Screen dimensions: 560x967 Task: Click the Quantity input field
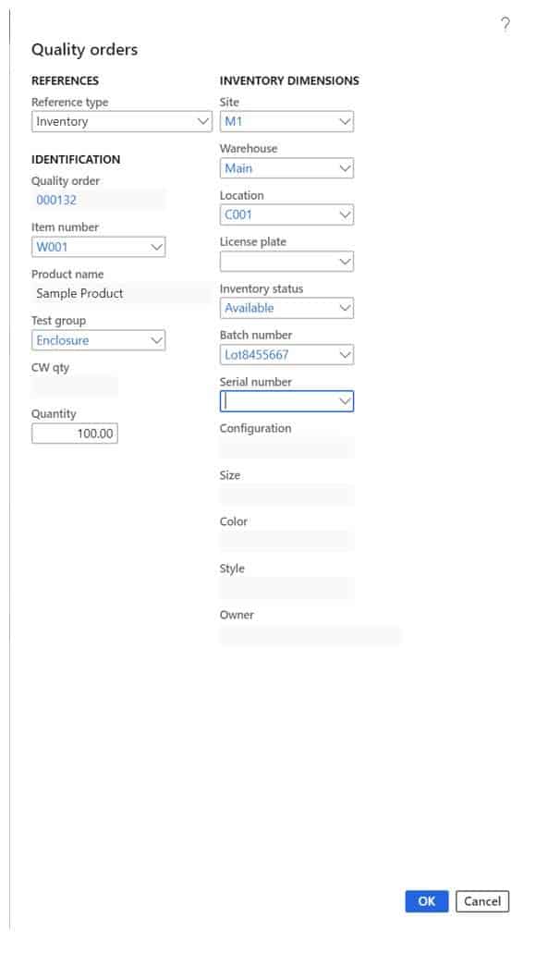75,434
